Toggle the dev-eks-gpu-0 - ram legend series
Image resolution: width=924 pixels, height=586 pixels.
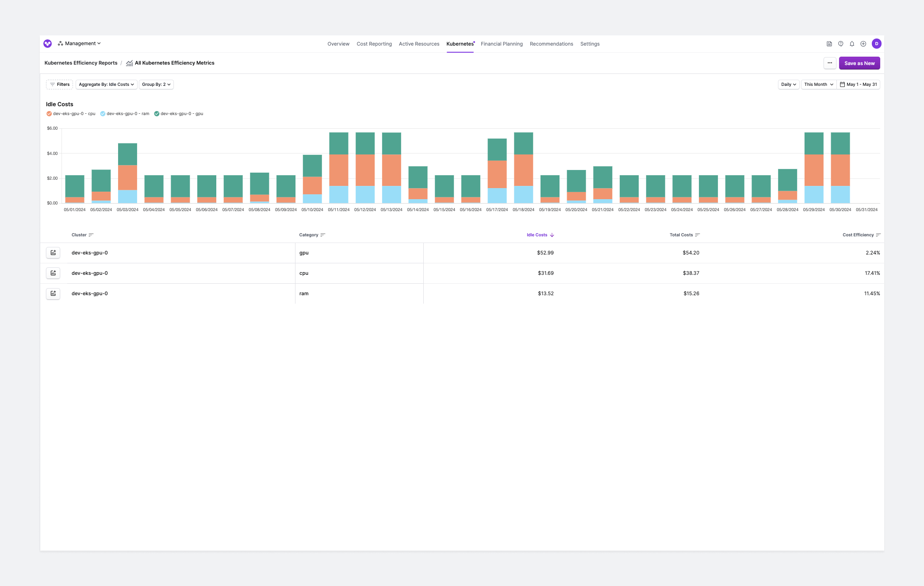(x=124, y=114)
